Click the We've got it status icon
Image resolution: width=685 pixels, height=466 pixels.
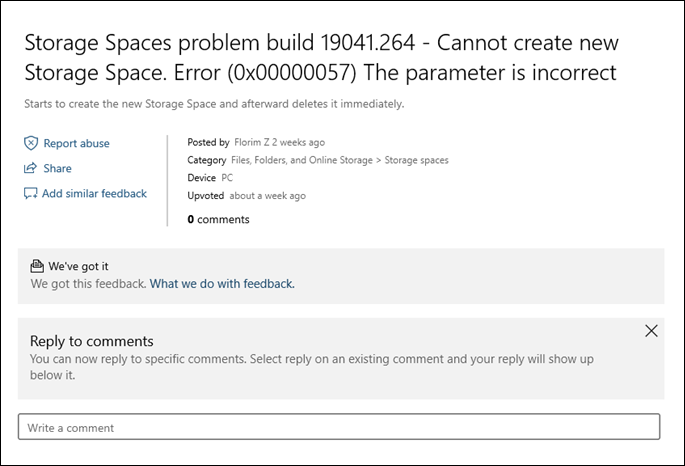coord(37,266)
